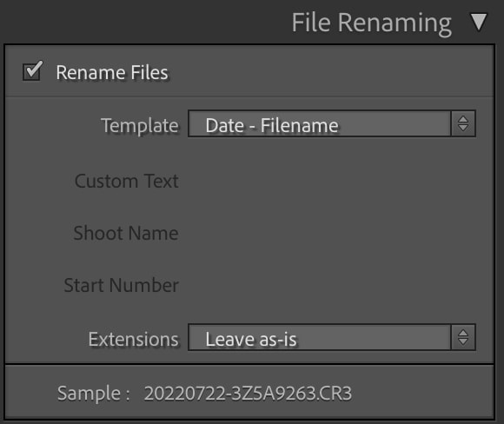Image resolution: width=504 pixels, height=424 pixels.
Task: Click the Rename Files label text
Action: tap(112, 72)
